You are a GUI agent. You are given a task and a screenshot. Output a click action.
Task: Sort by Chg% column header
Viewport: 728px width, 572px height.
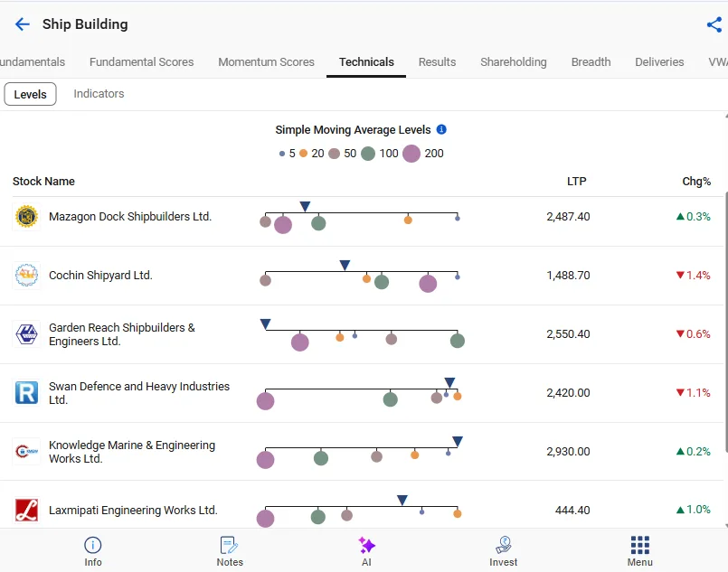[x=696, y=182]
